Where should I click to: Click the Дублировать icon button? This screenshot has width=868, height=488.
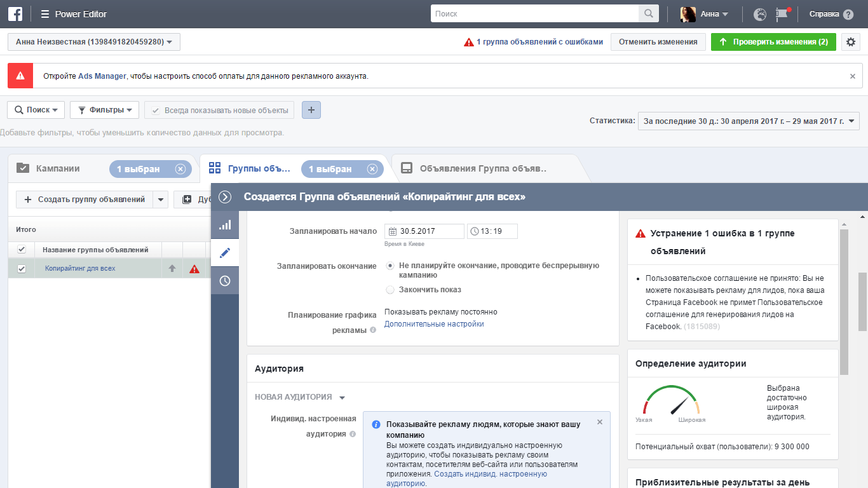pyautogui.click(x=187, y=200)
